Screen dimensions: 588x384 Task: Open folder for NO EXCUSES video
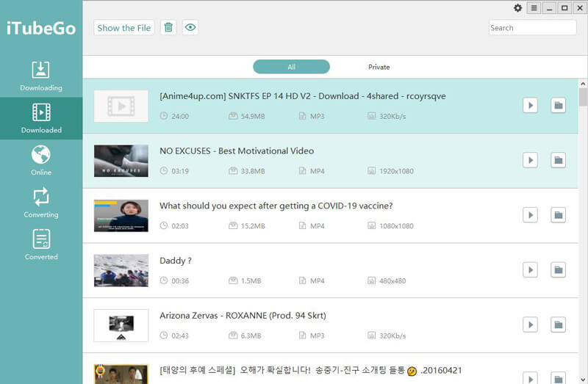pos(558,160)
